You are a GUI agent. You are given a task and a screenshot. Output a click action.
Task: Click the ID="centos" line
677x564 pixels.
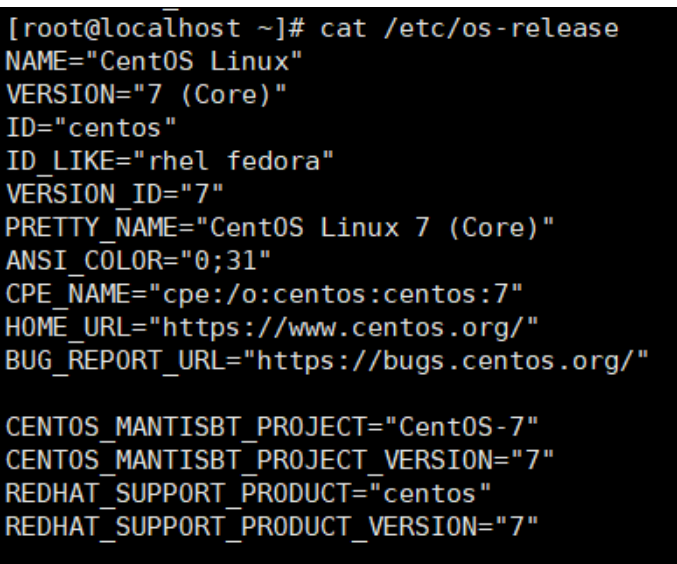(91, 128)
